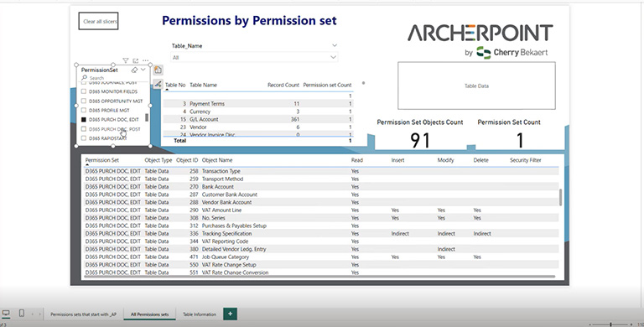Check D365 MONITOR FIELDS checkbox

(84, 91)
